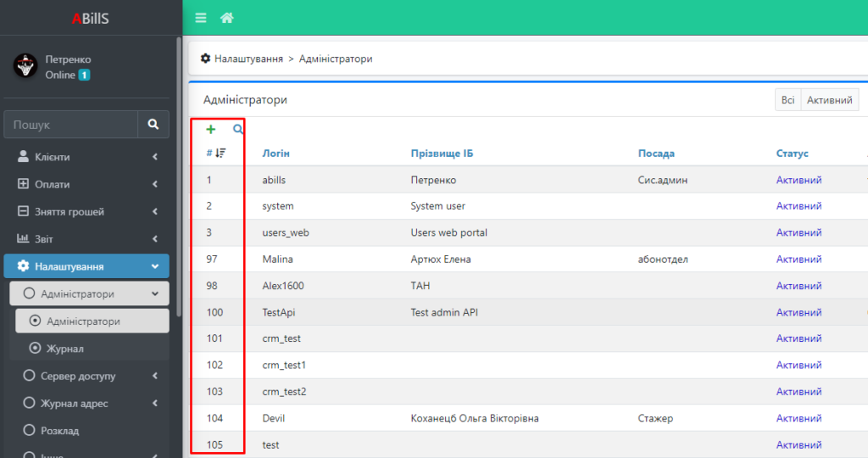868x458 pixels.
Task: Open Зняття грошей menu item
Action: coord(86,211)
